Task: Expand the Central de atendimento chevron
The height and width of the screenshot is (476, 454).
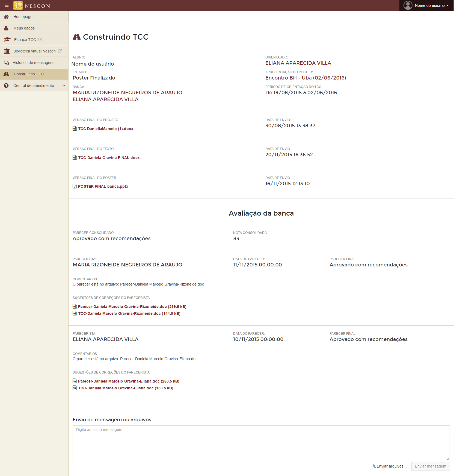Action: pos(64,86)
